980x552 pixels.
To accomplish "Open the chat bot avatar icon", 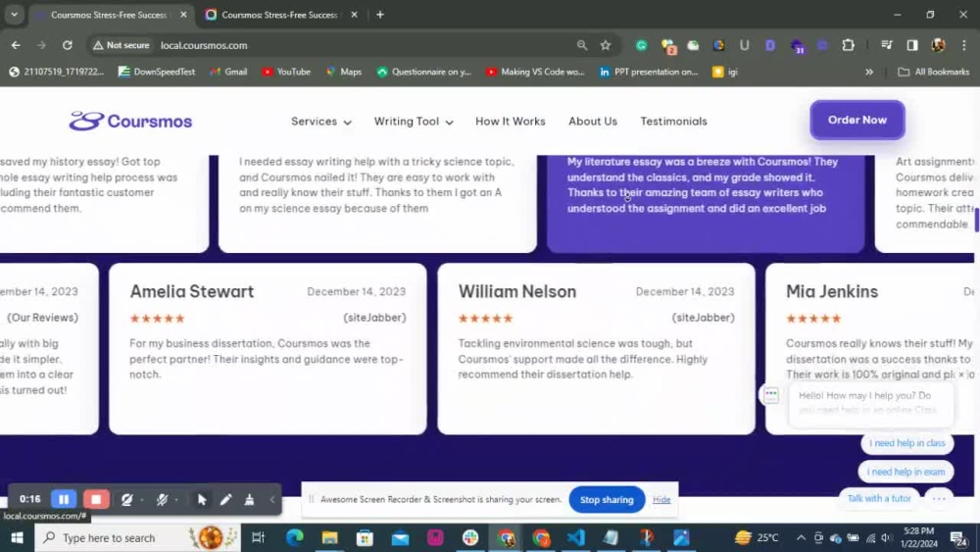I will pos(771,394).
